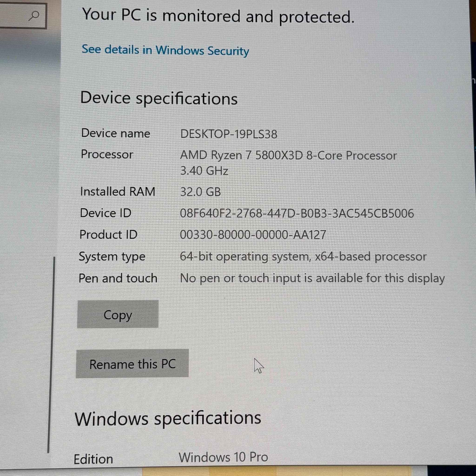Select the Product ID value 00330-80000-00000-AA127
The image size is (476, 476).
[x=253, y=235]
